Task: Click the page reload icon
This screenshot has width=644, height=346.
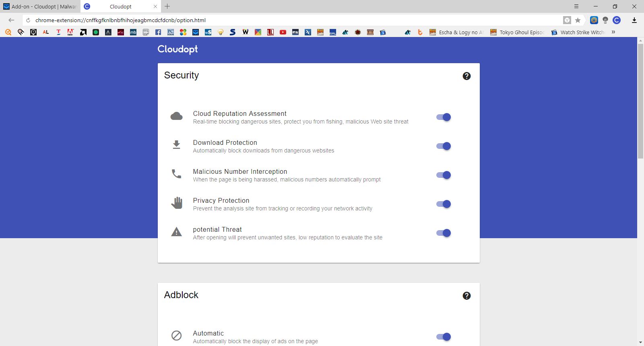Action: [28, 20]
